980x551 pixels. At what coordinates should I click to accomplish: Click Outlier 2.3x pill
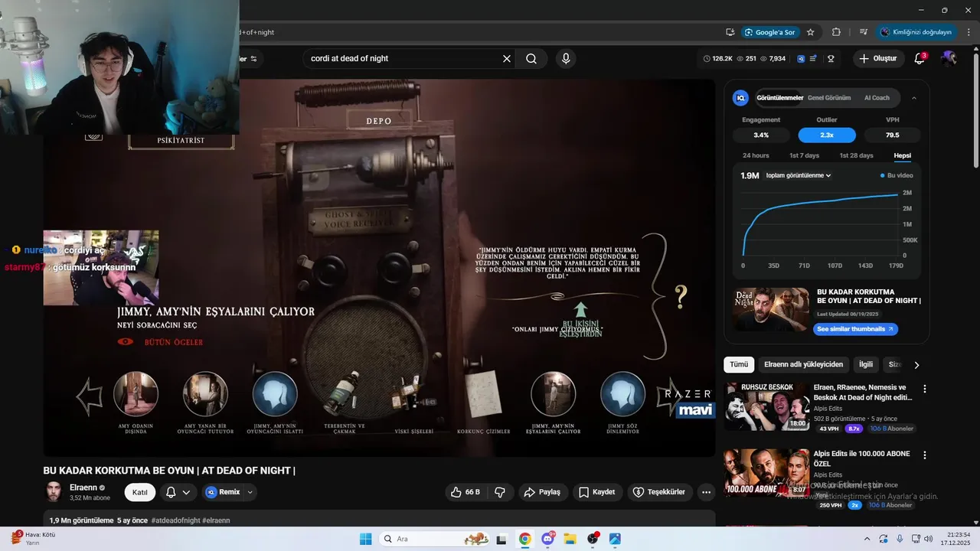coord(827,135)
